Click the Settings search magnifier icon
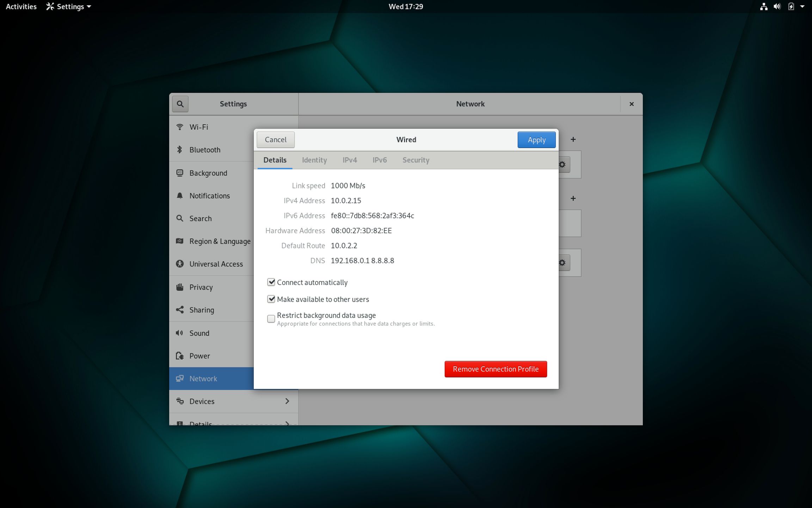The width and height of the screenshot is (812, 508). 180,104
